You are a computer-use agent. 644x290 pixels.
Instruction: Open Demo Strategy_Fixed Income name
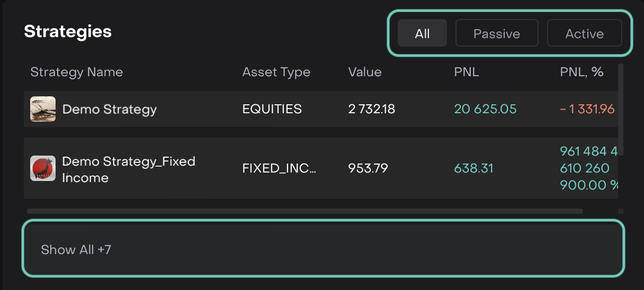click(x=129, y=169)
